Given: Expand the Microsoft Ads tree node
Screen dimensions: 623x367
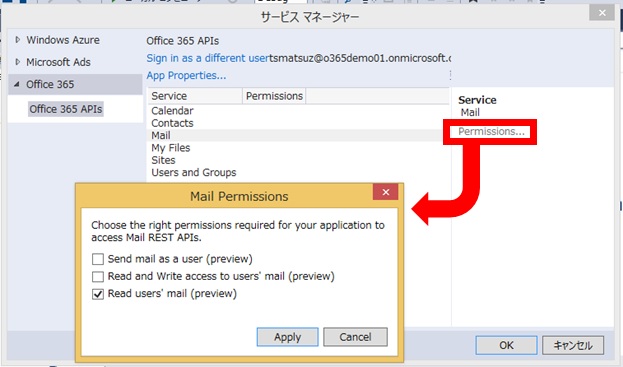Looking at the screenshot, I should coord(17,62).
